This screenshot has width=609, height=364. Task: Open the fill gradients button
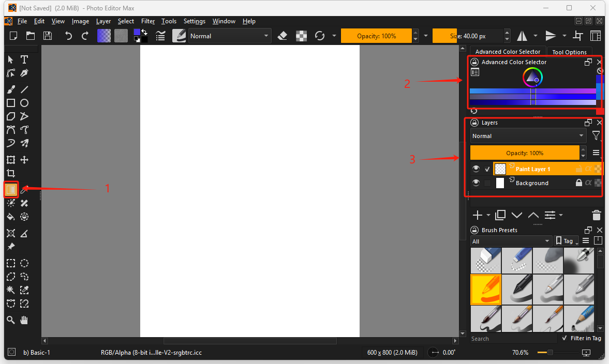pyautogui.click(x=103, y=36)
